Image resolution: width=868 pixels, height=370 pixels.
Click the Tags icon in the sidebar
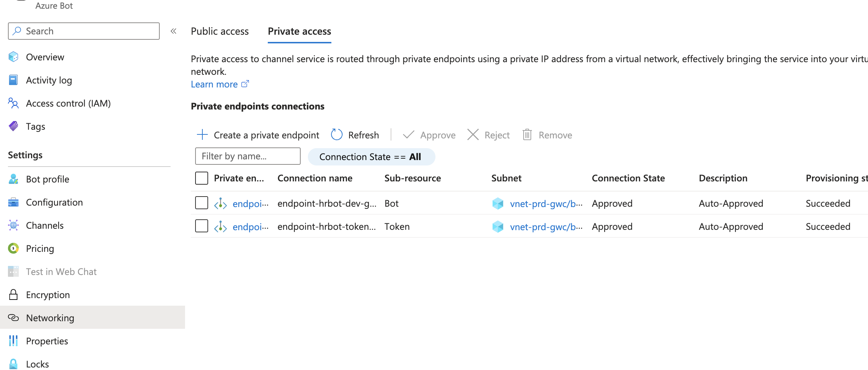click(13, 126)
